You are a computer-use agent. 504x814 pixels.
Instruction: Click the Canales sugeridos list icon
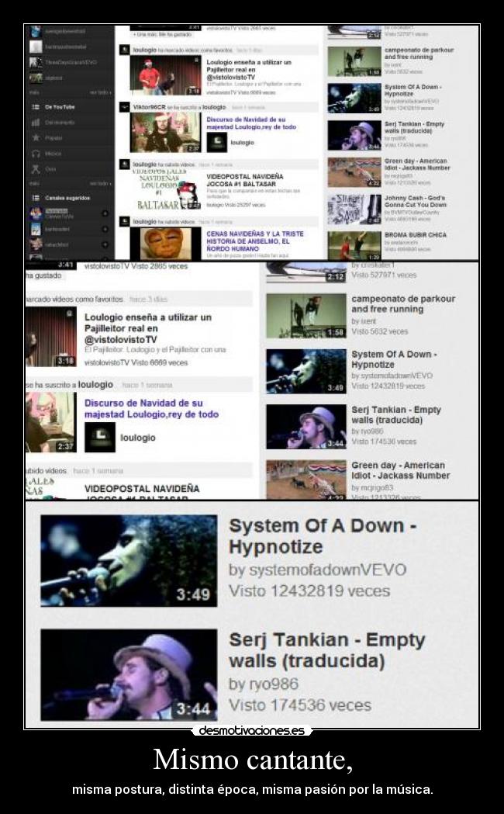click(36, 198)
